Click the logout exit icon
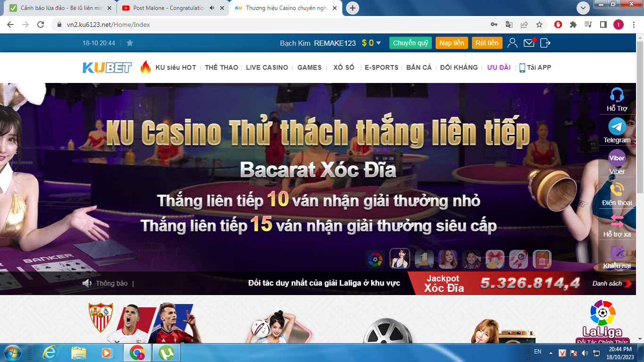644x362 pixels. click(545, 43)
